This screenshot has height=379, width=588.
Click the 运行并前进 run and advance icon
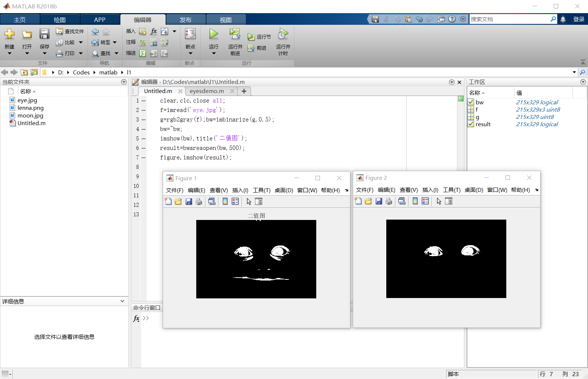(x=235, y=34)
